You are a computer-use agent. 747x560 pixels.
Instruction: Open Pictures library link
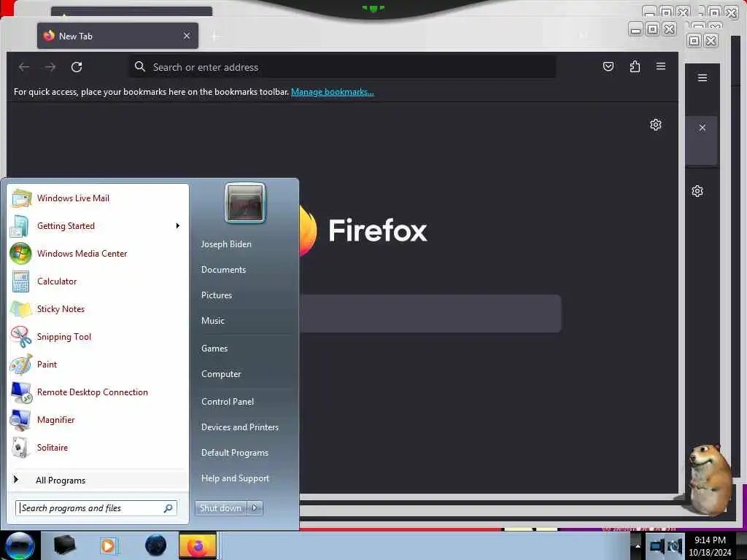[216, 295]
